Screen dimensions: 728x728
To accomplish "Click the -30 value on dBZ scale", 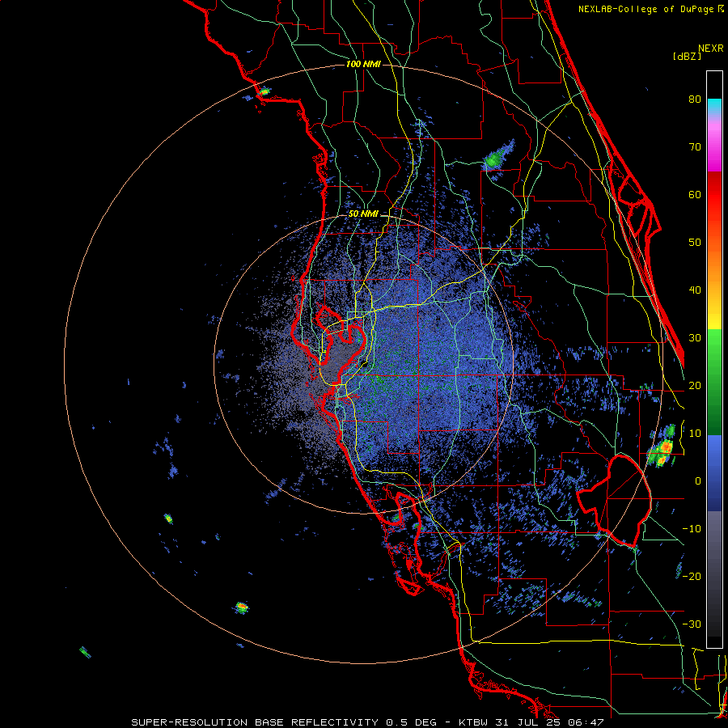I will (692, 624).
